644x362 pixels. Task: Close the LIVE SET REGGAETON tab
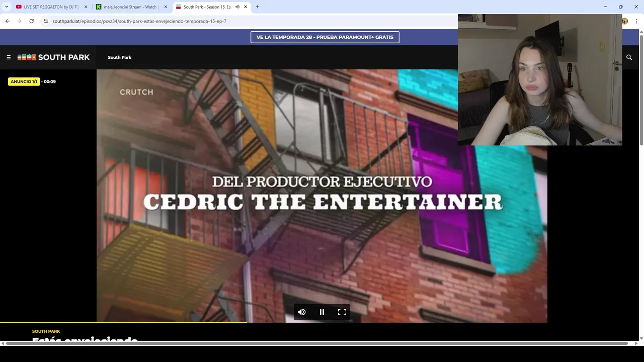coord(86,7)
